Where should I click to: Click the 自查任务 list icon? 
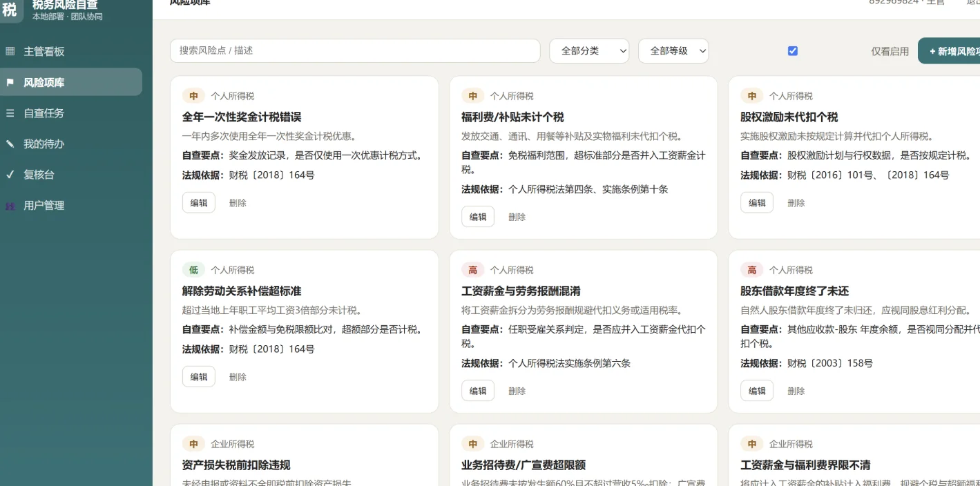(x=10, y=113)
